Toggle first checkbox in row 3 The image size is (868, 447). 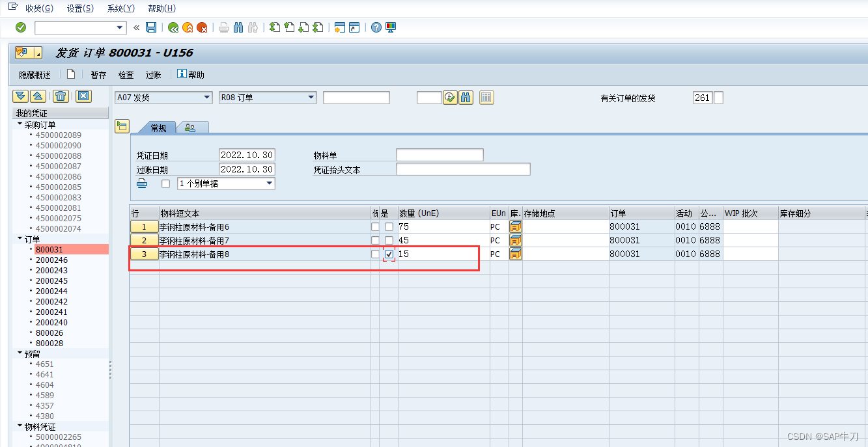pos(375,254)
